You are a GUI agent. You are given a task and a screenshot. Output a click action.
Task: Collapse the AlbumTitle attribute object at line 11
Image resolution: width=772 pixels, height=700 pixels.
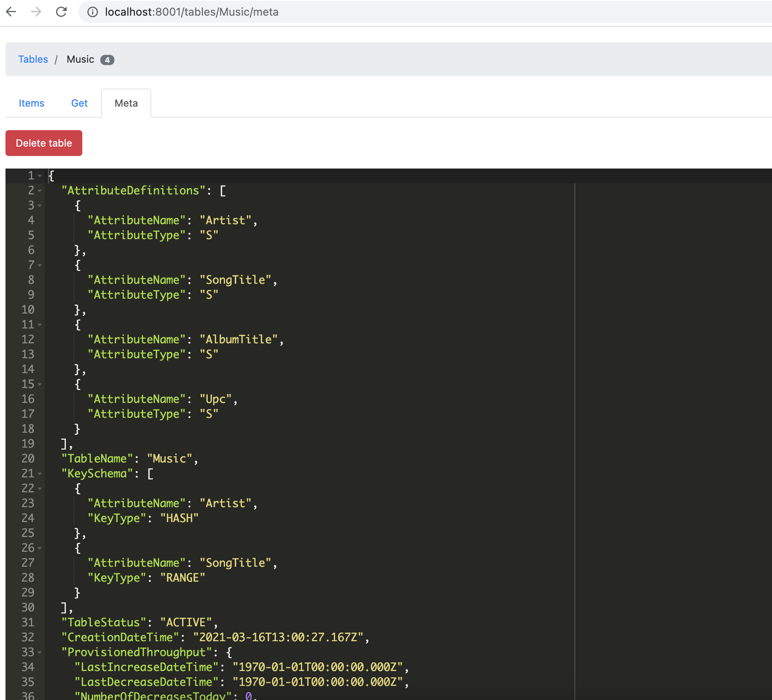(x=39, y=325)
